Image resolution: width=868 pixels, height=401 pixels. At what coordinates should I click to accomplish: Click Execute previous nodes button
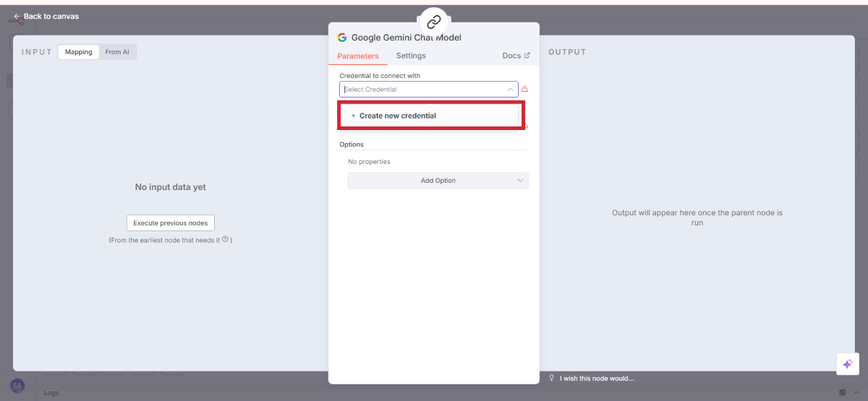tap(171, 223)
